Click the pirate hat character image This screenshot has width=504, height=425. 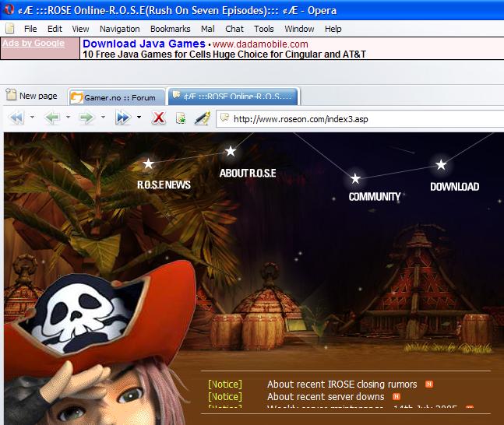(x=100, y=344)
